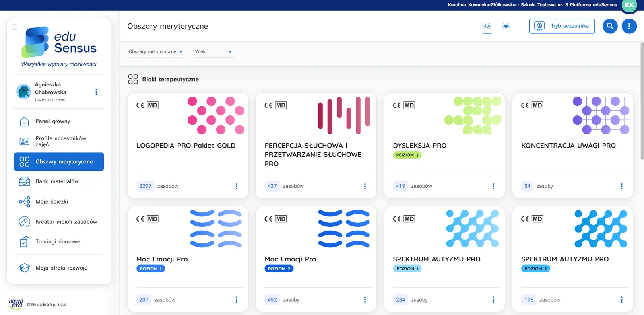Open search with the magnifier icon
Image resolution: width=644 pixels, height=315 pixels.
pyautogui.click(x=610, y=26)
